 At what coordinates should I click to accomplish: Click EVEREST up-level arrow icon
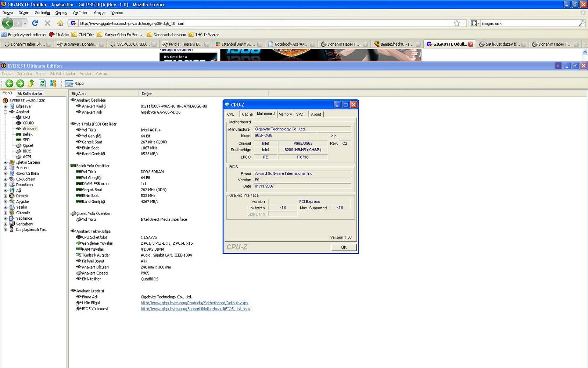tap(31, 84)
